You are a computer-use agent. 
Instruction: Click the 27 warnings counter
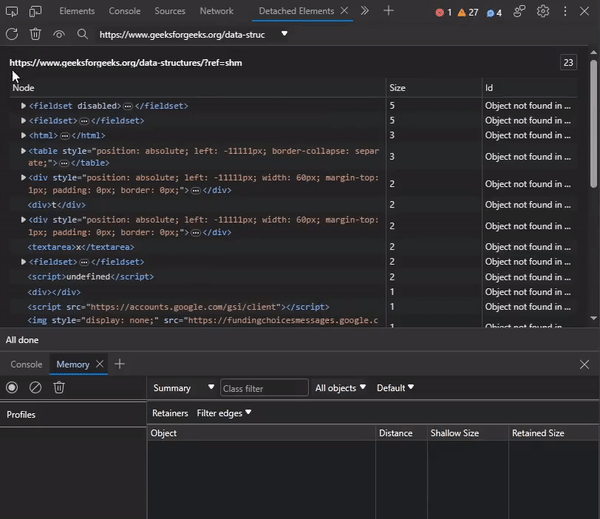click(x=467, y=12)
